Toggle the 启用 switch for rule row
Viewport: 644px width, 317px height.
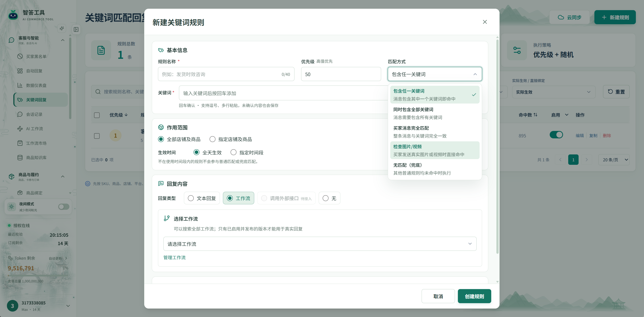click(556, 135)
